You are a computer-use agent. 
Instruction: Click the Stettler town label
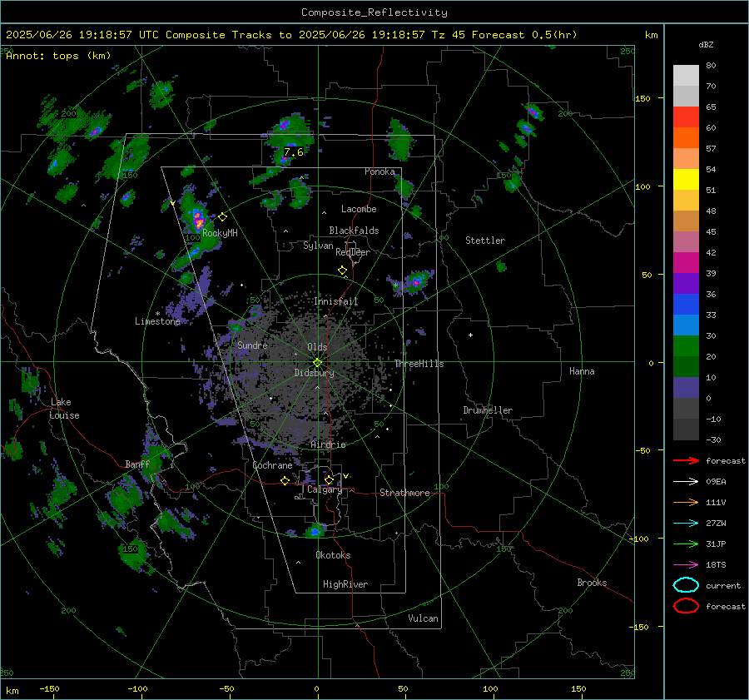(x=485, y=241)
